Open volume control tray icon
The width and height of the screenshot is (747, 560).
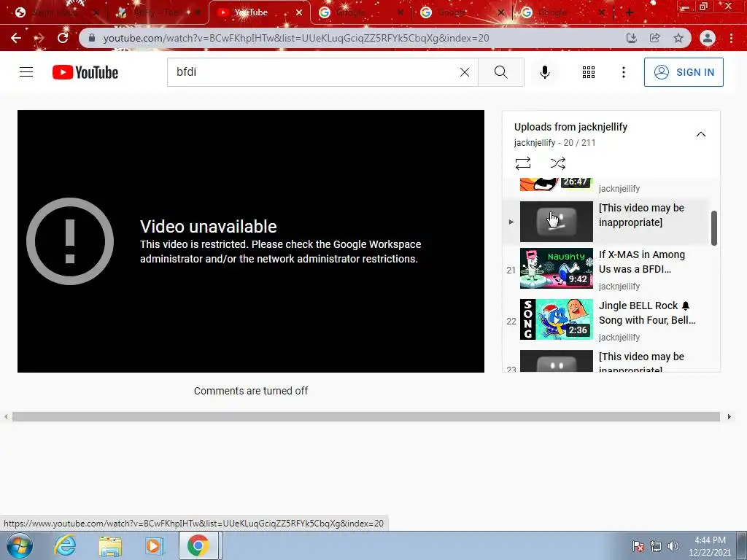point(673,545)
